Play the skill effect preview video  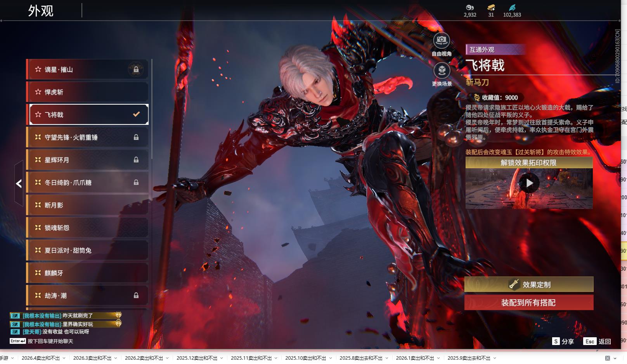[x=529, y=183]
